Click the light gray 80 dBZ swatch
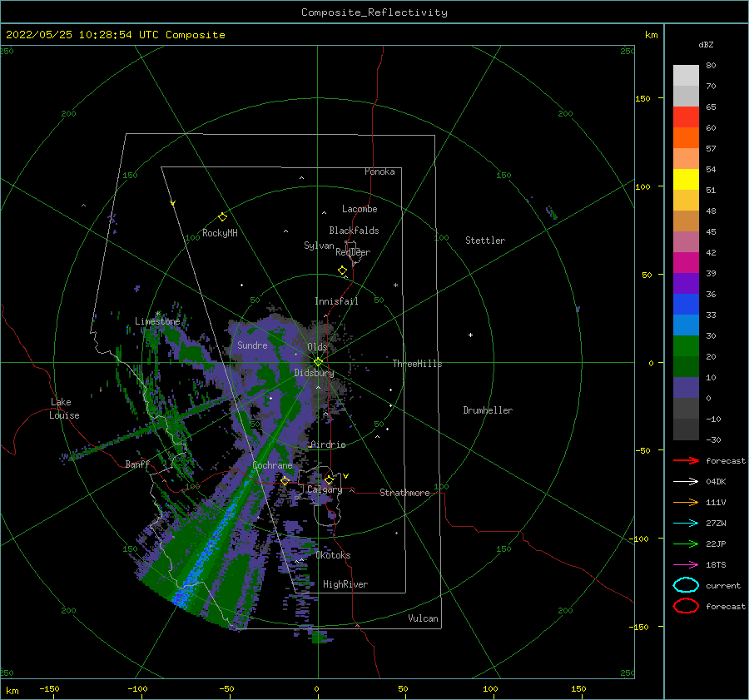749x700 pixels. pos(686,76)
